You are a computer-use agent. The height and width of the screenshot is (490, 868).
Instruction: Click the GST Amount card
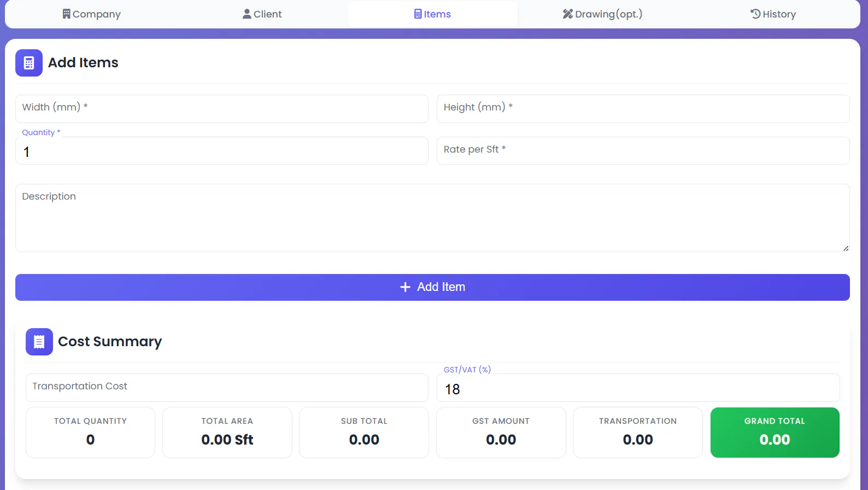click(501, 433)
